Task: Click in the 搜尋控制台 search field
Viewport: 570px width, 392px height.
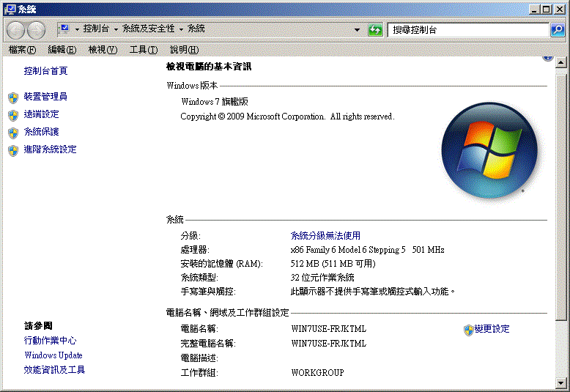Action: pyautogui.click(x=467, y=30)
